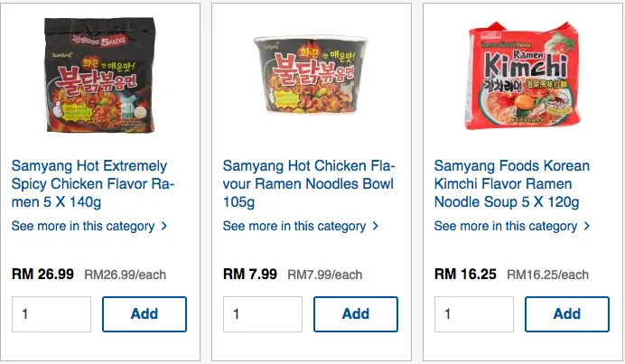See more in category under Ramen Noodles Bowl
This screenshot has height=364, width=625.
point(294,226)
